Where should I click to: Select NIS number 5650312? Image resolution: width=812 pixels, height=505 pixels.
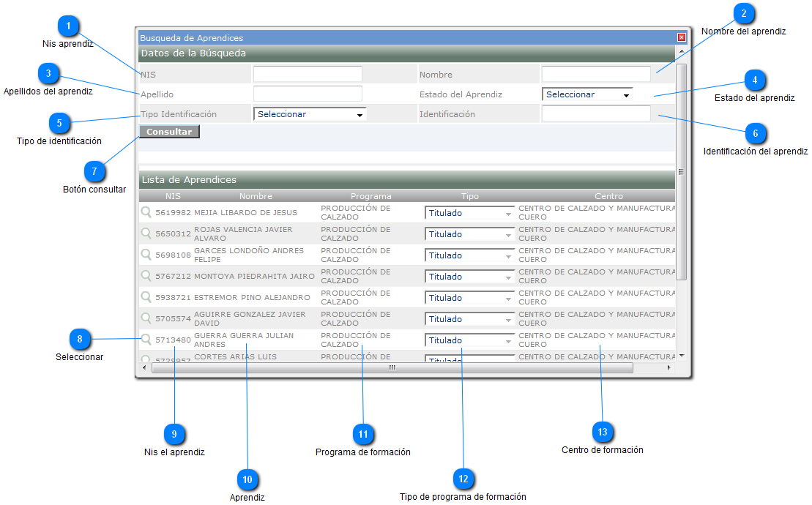pos(173,234)
